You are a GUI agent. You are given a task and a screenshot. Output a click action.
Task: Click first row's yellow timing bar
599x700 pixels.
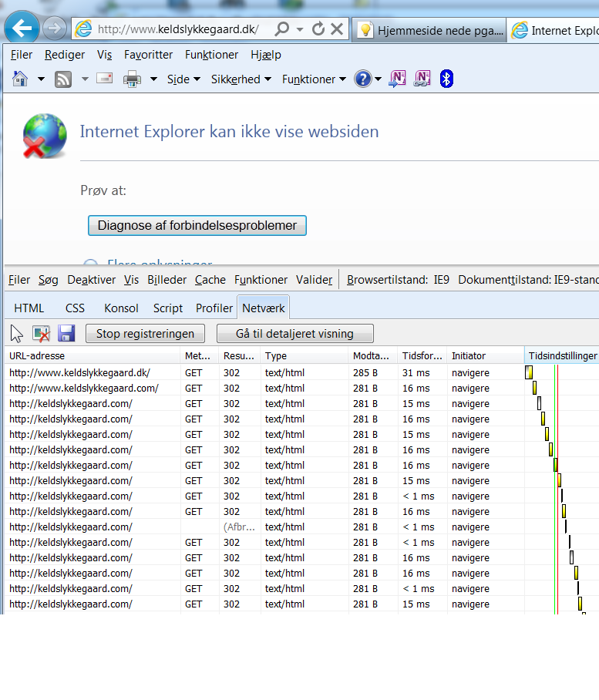click(x=529, y=372)
